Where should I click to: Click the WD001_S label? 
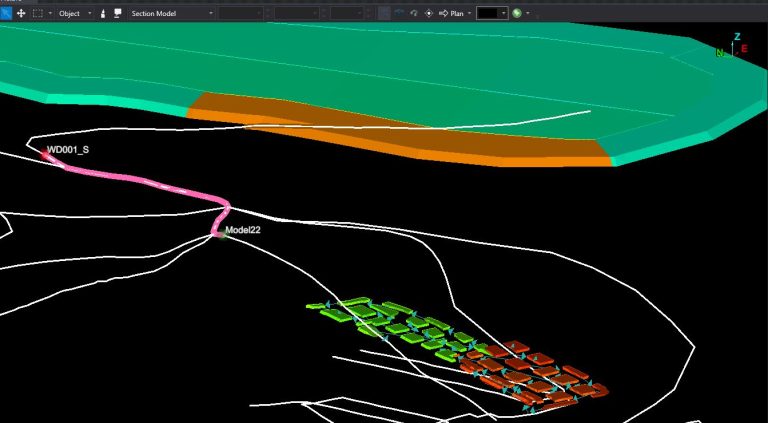point(68,150)
